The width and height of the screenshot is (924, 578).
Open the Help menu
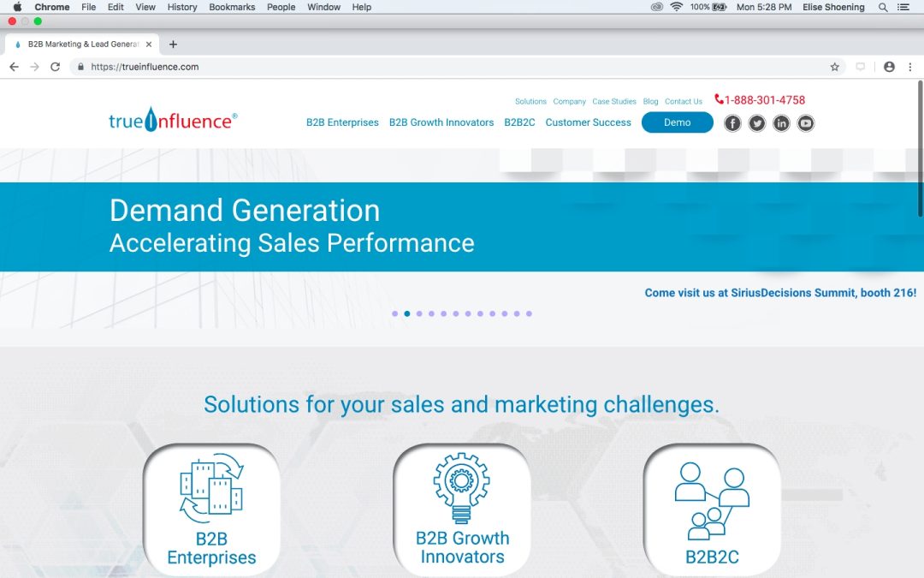[362, 7]
